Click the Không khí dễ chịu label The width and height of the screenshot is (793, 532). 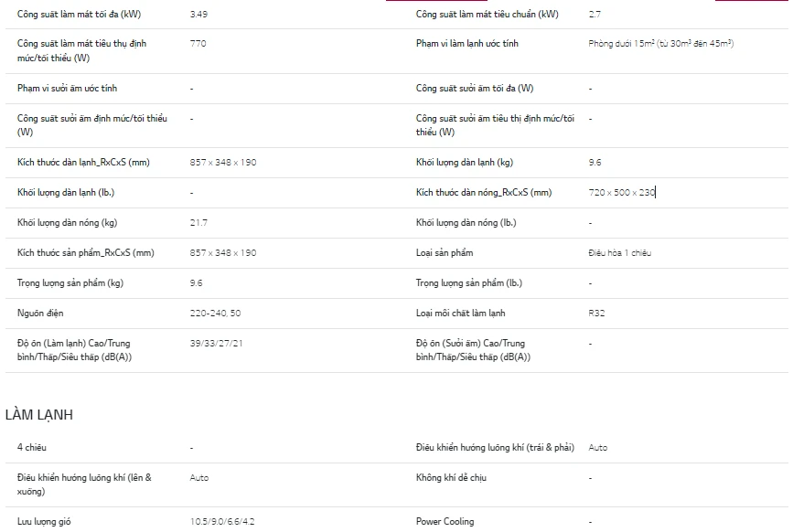pos(455,478)
